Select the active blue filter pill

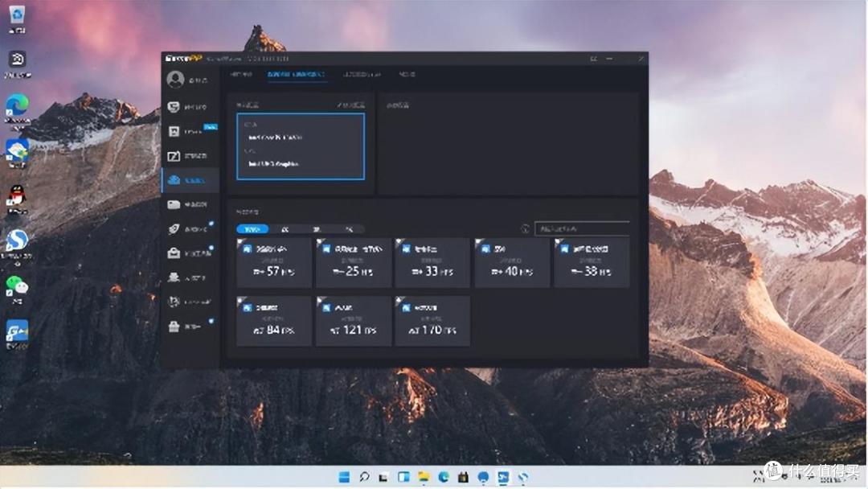252,228
